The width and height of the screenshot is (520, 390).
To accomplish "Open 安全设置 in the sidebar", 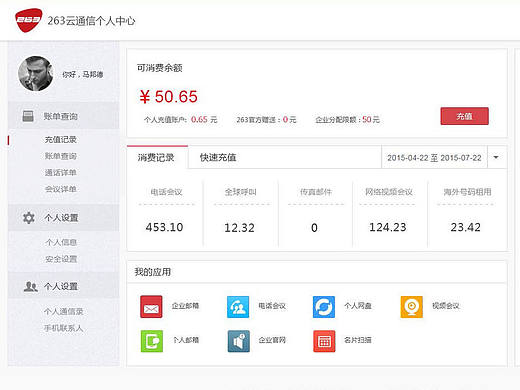I will coord(61,259).
